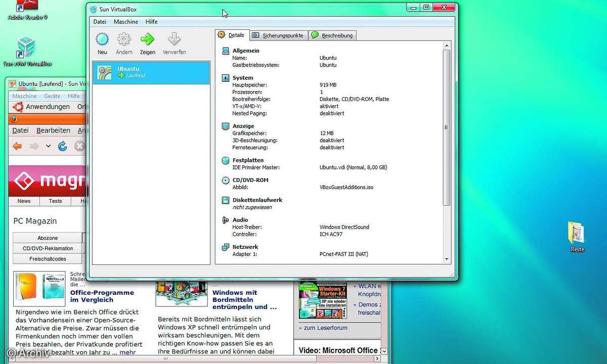Open the Anzeige settings heading
Screen dimensions: 607x364
point(243,126)
